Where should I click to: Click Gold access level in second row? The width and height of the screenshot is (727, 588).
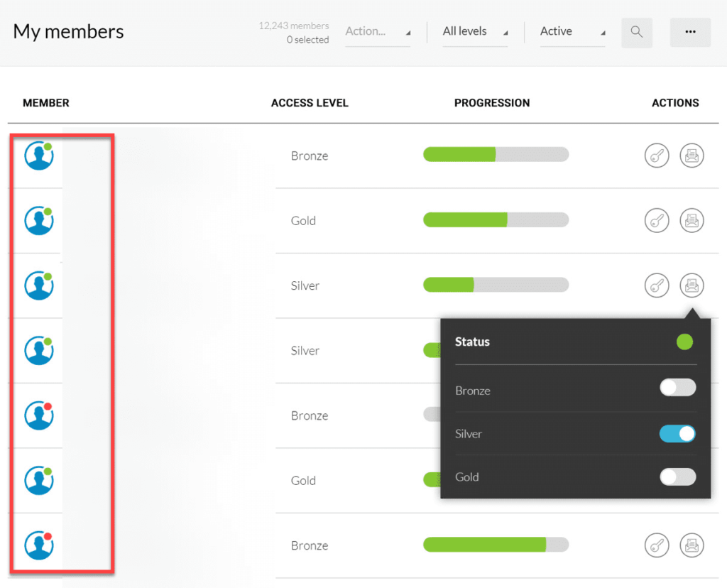click(303, 221)
